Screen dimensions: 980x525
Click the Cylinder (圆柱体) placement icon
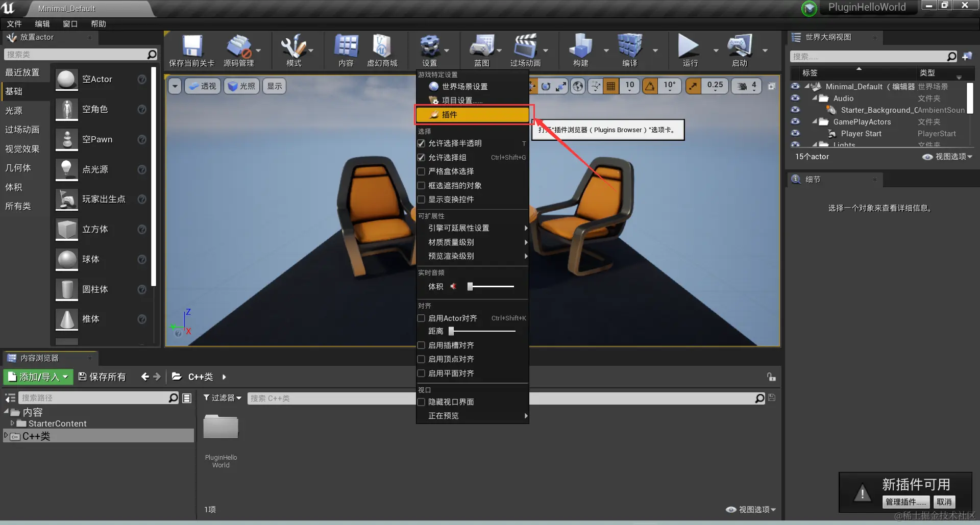(x=66, y=289)
